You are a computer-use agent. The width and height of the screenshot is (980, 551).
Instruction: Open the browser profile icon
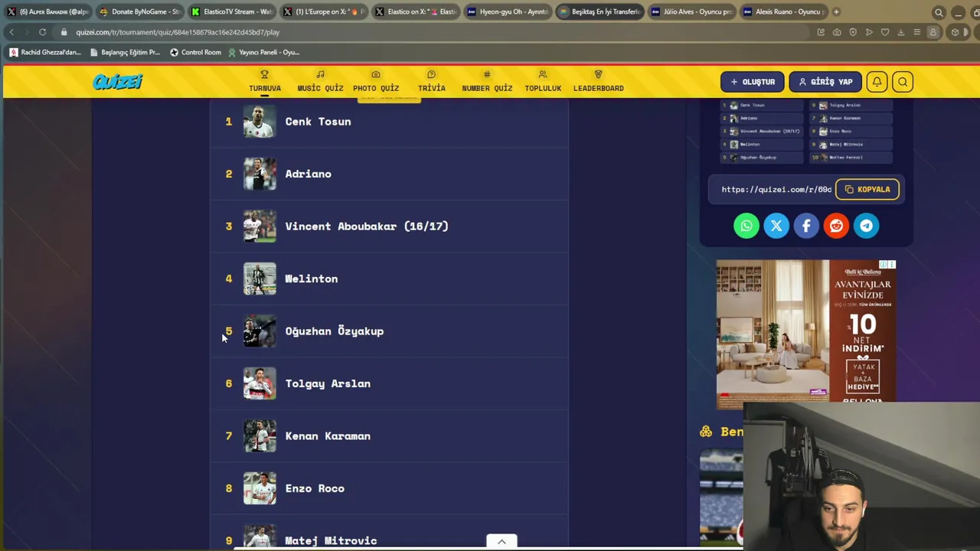[x=933, y=32]
